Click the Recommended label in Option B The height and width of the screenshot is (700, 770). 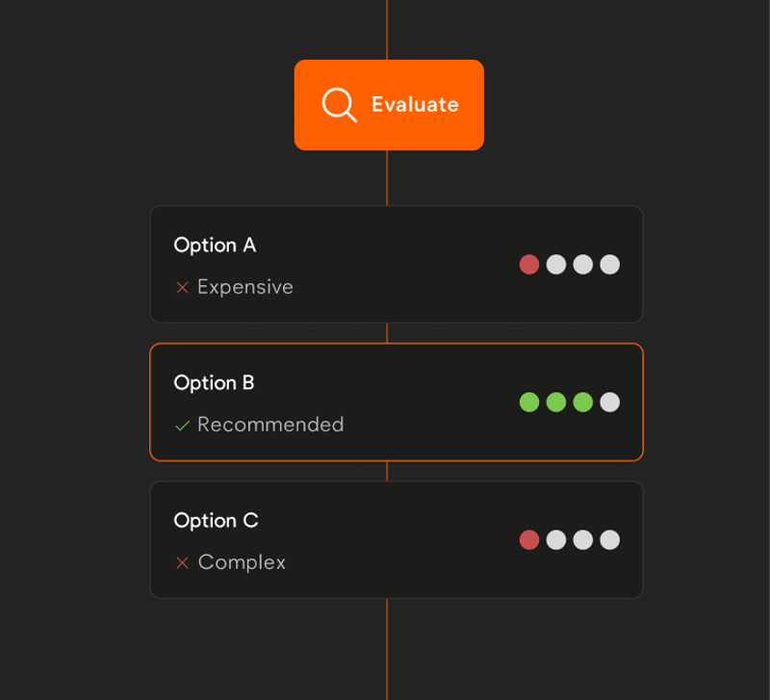coord(270,425)
